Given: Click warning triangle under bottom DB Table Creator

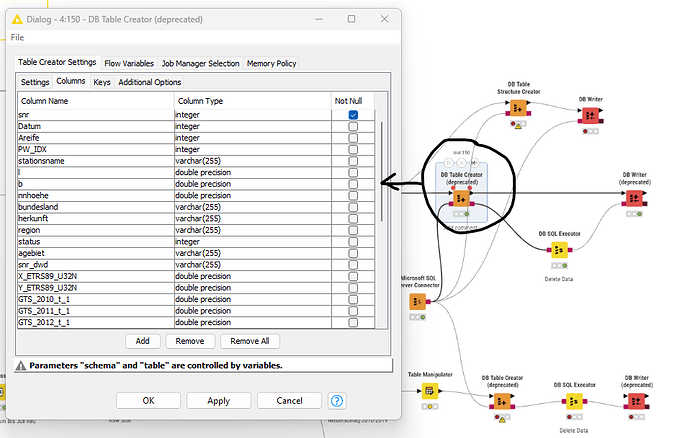Looking at the screenshot, I should [502, 420].
